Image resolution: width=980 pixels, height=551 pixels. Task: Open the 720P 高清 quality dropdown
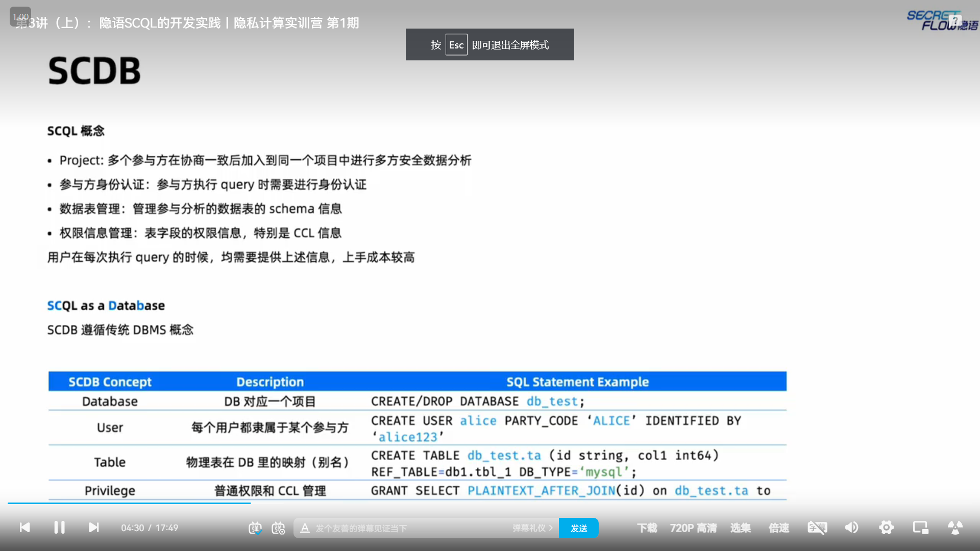coord(693,528)
